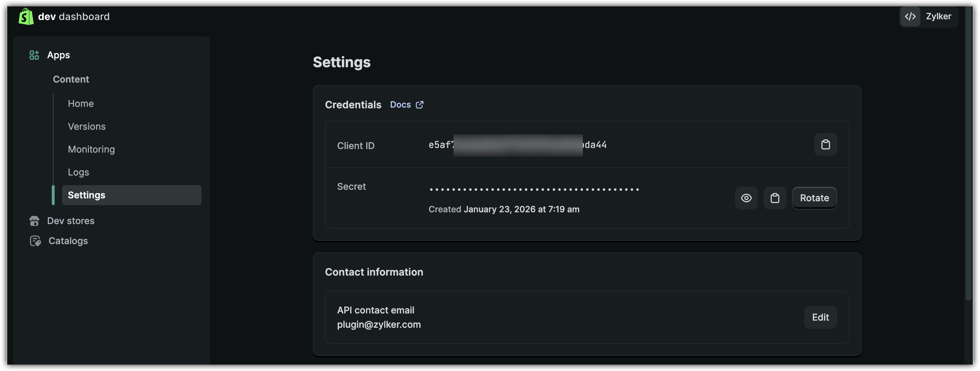
Task: Click the page's vertical scrollbar
Action: coord(969,152)
